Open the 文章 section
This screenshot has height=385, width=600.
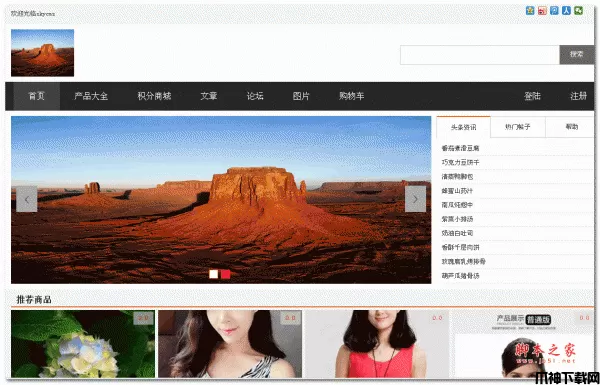(x=209, y=96)
